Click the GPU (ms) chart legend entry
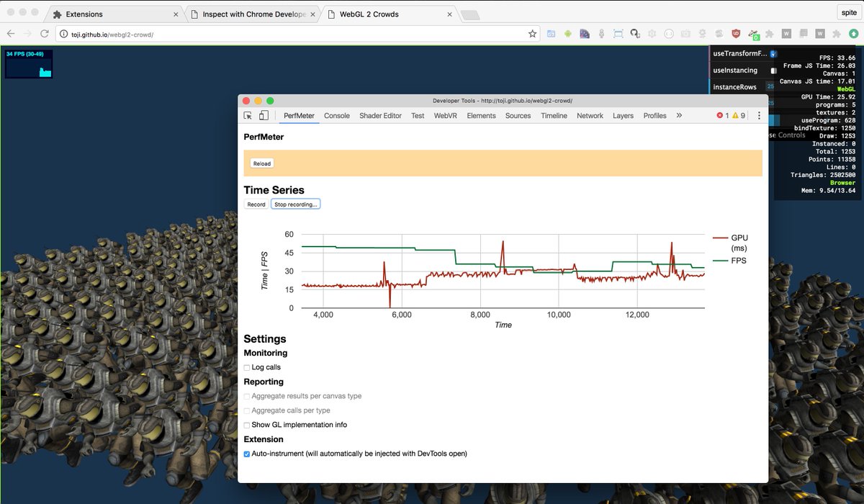This screenshot has height=504, width=864. click(x=730, y=243)
